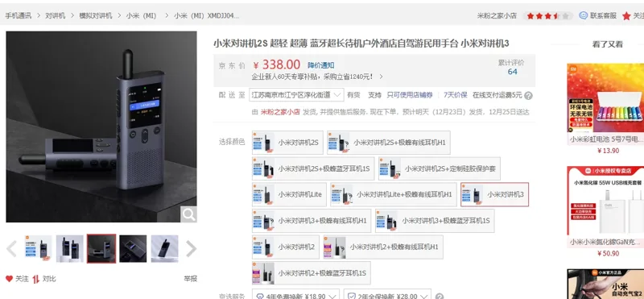Choose 小米对讲机2S+极蜂有线耳机H1 option
Screen dimensions: 644x299
click(x=389, y=143)
